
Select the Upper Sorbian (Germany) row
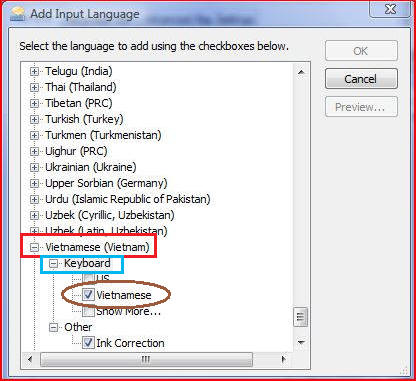[x=106, y=183]
